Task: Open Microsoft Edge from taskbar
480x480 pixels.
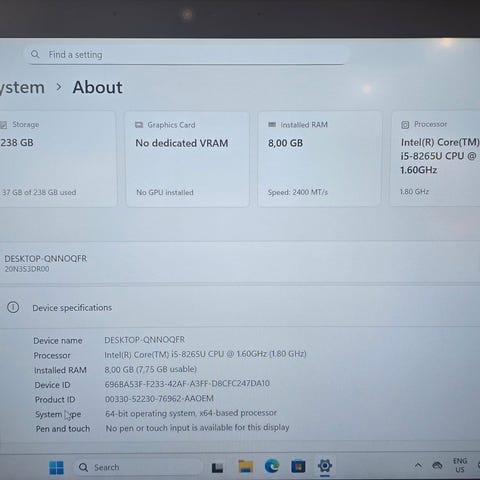Action: point(272,466)
